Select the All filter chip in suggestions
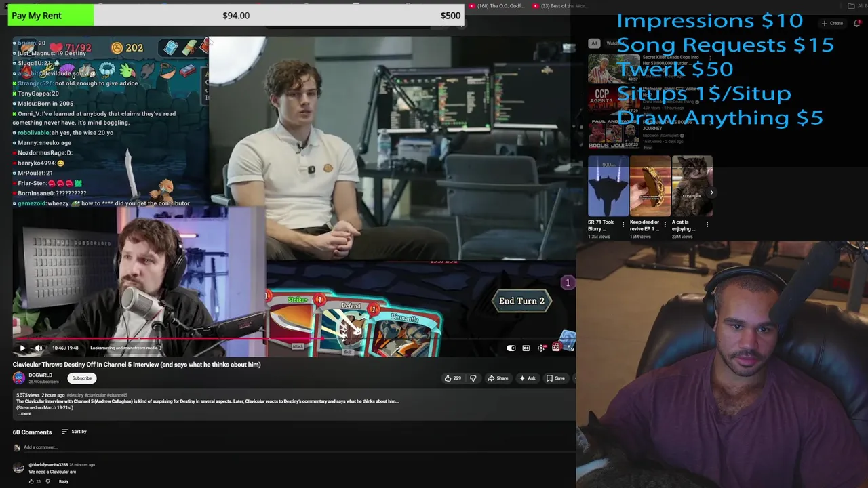The width and height of the screenshot is (868, 488). [594, 43]
